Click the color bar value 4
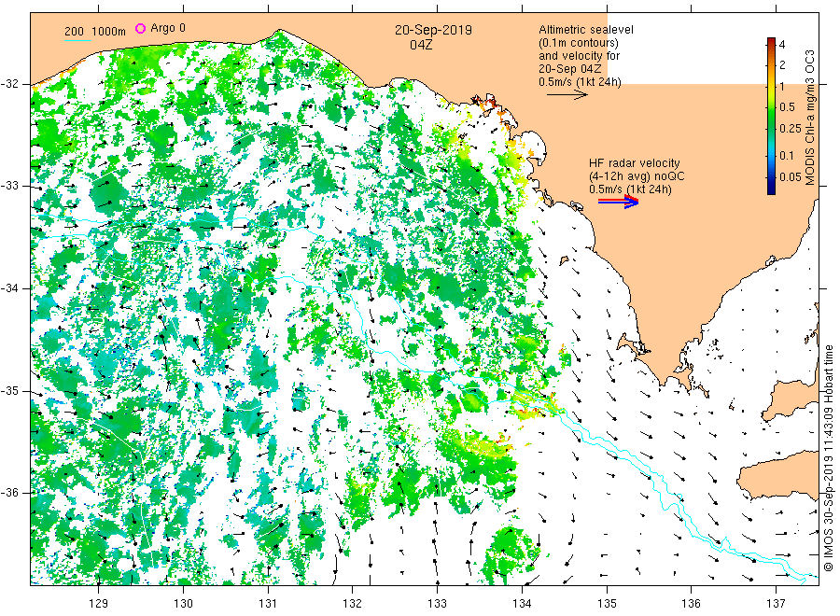 [x=782, y=45]
